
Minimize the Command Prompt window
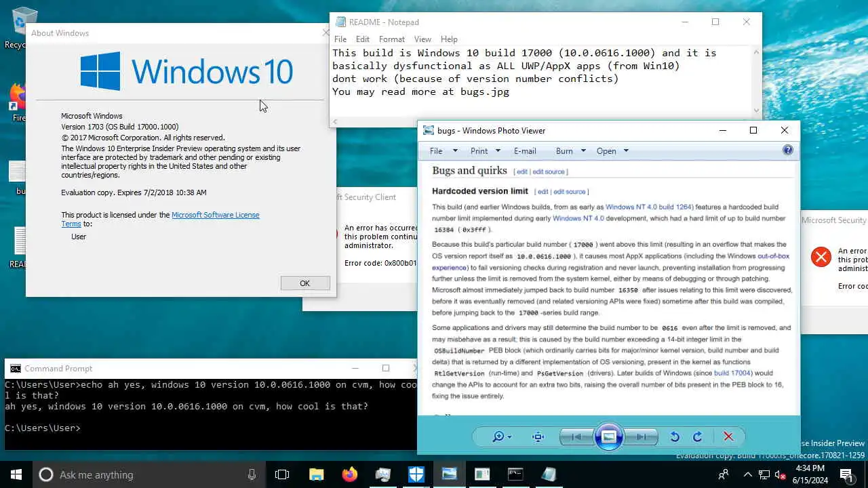pos(355,368)
